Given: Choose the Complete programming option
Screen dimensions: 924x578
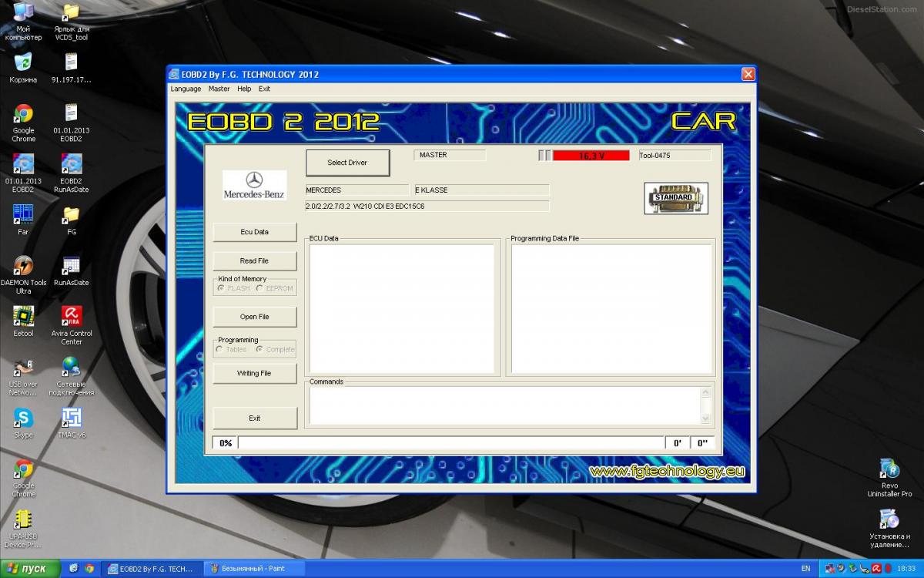Looking at the screenshot, I should click(x=259, y=349).
